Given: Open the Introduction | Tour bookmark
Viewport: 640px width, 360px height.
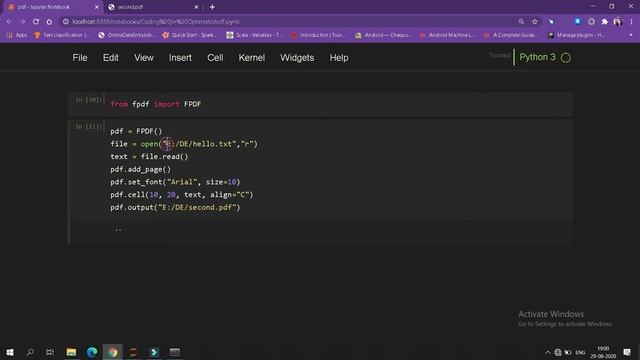Looking at the screenshot, I should [x=319, y=35].
